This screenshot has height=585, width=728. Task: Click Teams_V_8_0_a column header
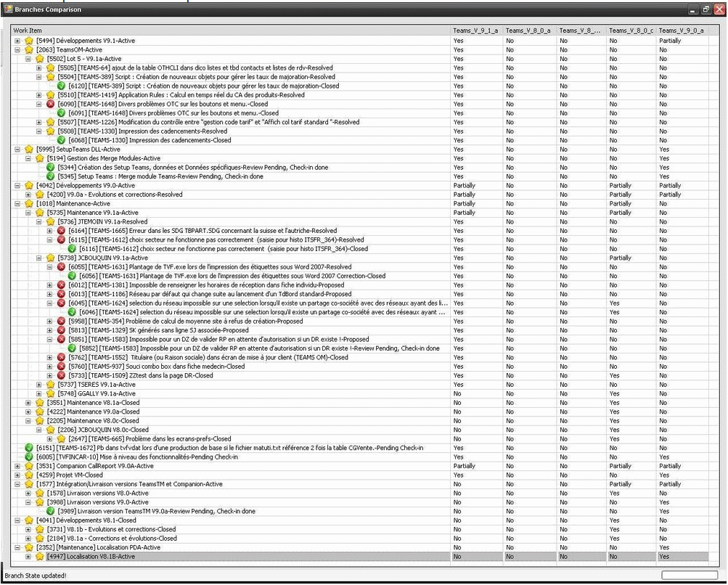(x=529, y=30)
